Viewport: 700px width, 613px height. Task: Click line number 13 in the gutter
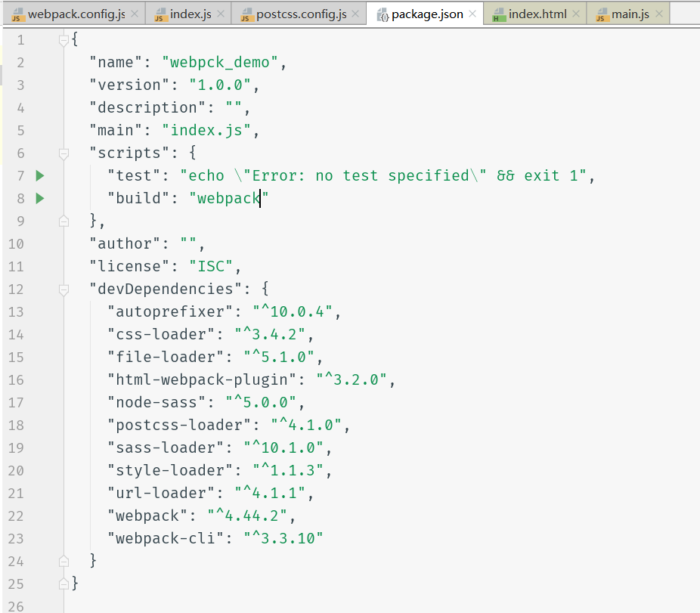(x=16, y=312)
